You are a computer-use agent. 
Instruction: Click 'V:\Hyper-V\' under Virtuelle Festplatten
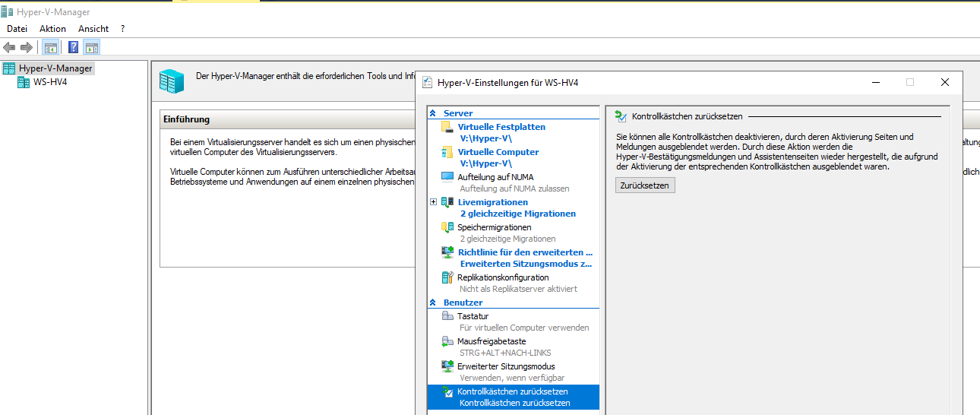486,139
